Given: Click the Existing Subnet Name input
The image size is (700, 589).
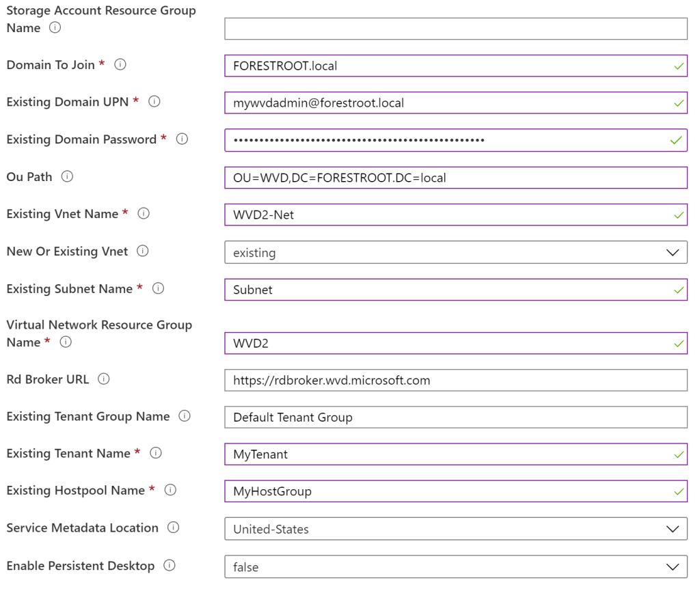Looking at the screenshot, I should (456, 290).
